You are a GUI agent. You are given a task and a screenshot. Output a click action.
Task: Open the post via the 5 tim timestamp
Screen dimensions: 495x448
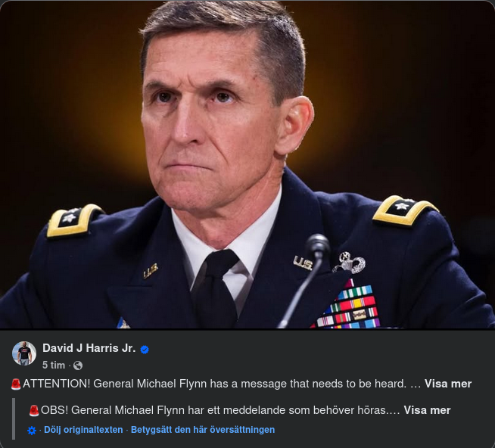click(x=54, y=366)
